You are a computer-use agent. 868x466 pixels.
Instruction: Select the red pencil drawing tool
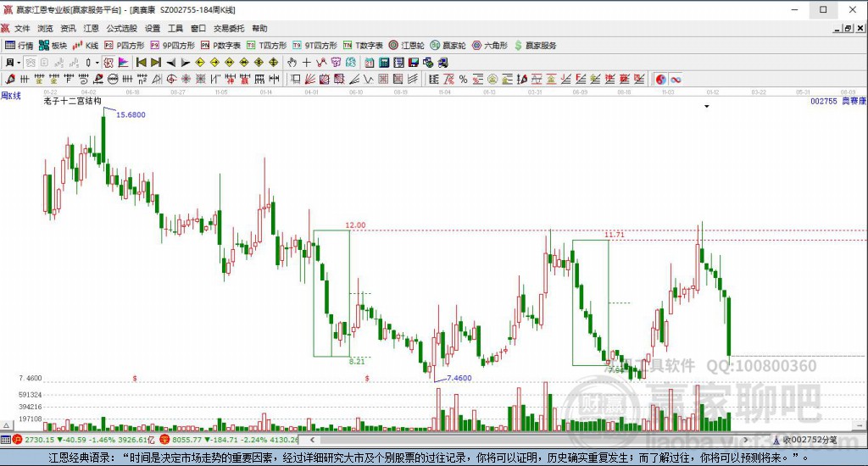pos(10,79)
